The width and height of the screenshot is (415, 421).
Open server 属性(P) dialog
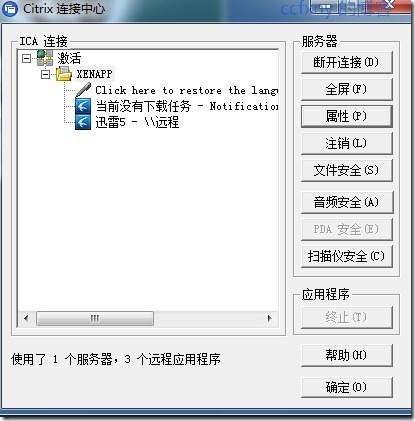[347, 116]
